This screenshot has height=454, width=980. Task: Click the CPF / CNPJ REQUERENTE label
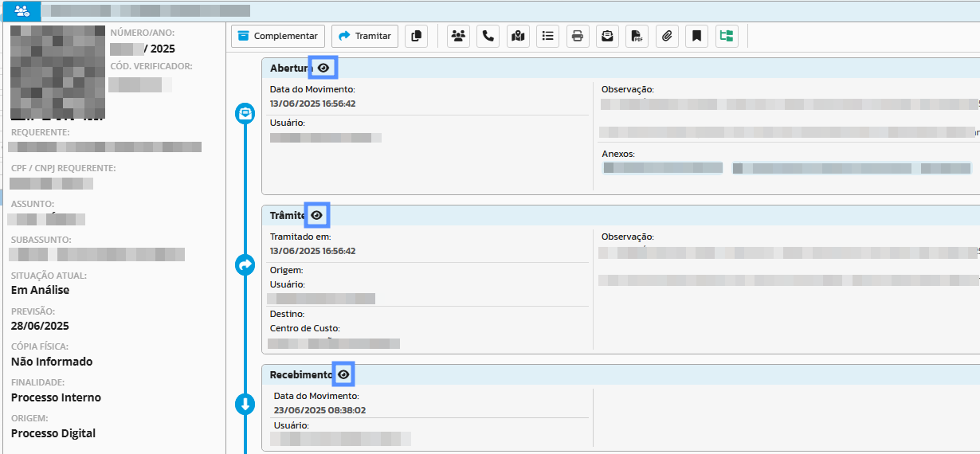tap(64, 168)
